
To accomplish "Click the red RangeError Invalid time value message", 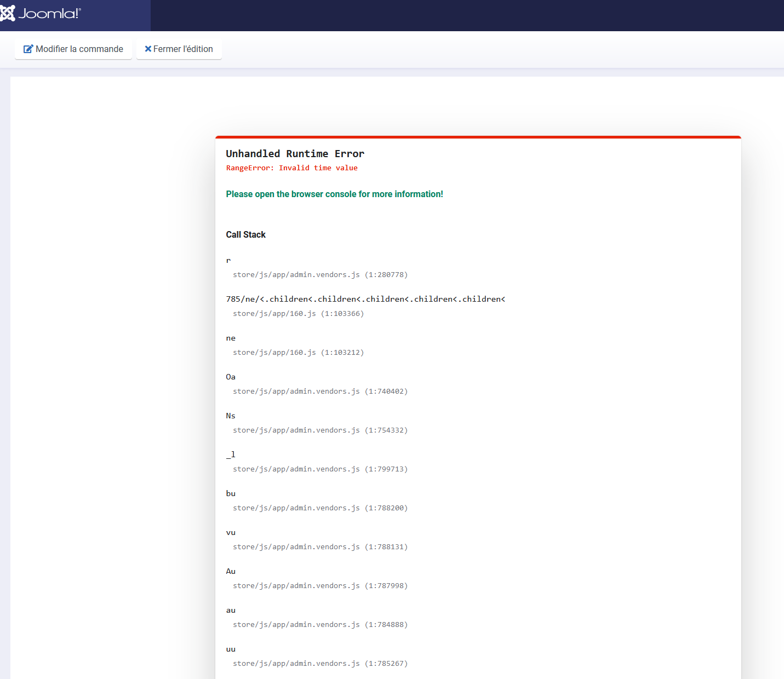I will pyautogui.click(x=291, y=168).
